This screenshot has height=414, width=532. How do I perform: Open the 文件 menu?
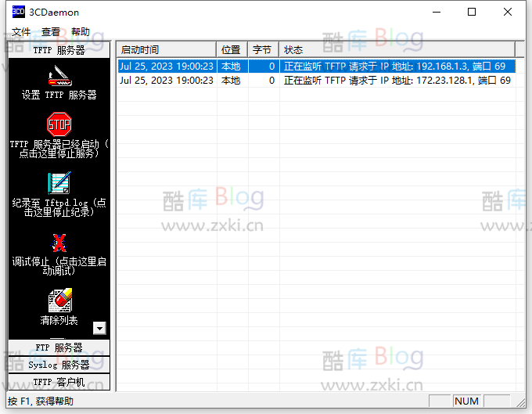point(21,32)
